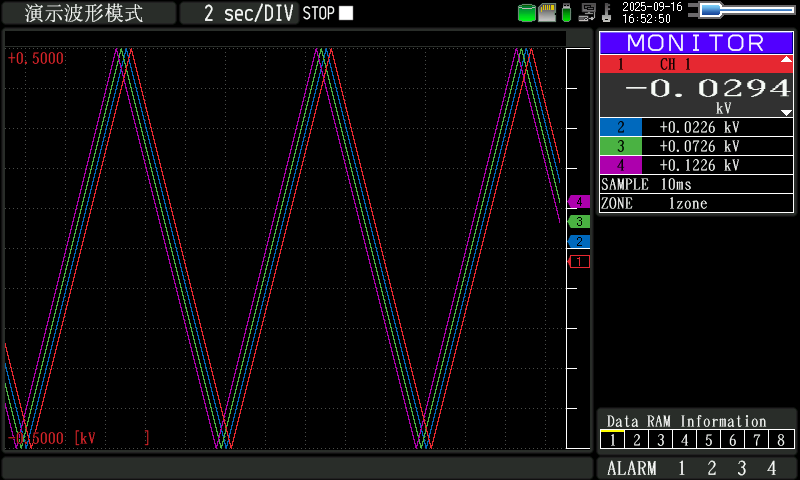Click the green USB drive icon

point(566,13)
